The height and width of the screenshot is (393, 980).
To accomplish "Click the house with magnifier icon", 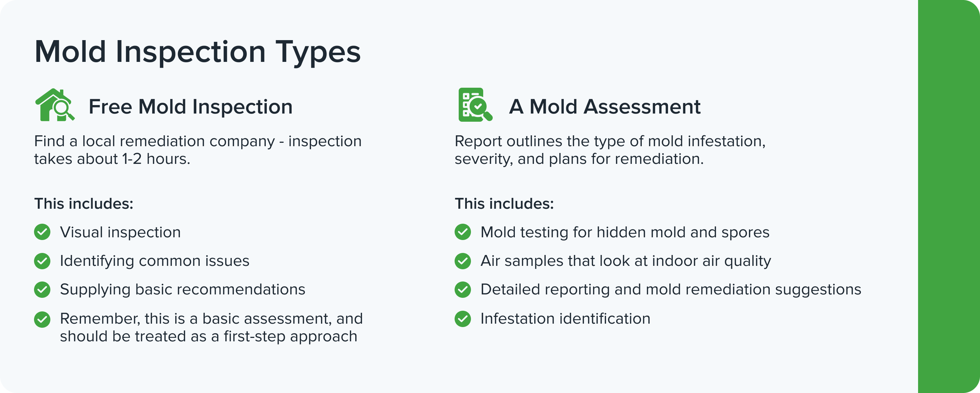I will [x=54, y=105].
